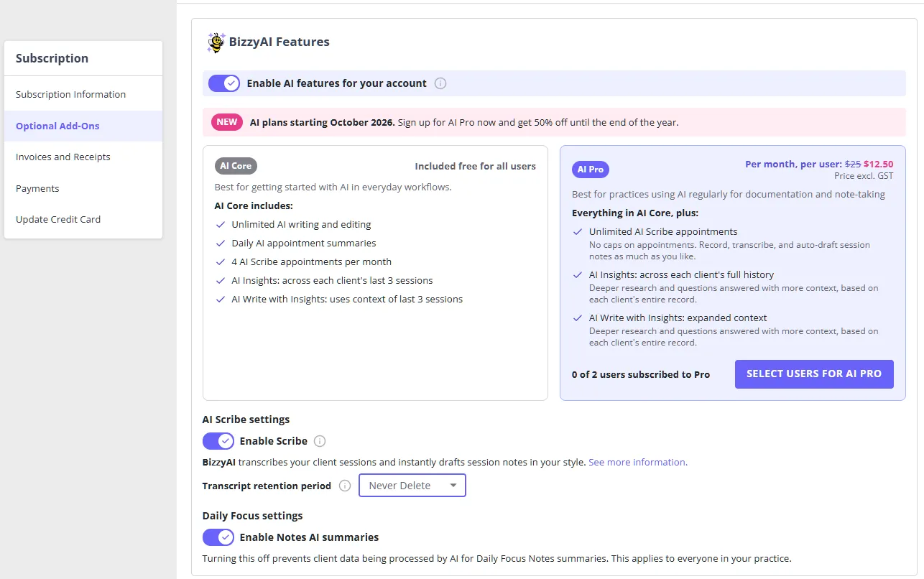The height and width of the screenshot is (579, 924).
Task: Click 'AI Insights: across each client's full history'
Action: click(x=681, y=274)
